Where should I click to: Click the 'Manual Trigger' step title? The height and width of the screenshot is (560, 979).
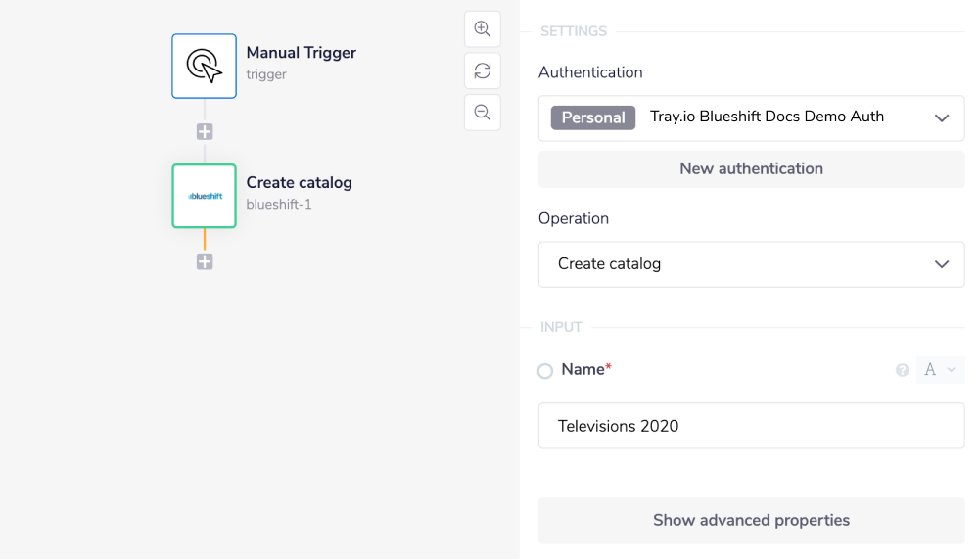point(301,53)
